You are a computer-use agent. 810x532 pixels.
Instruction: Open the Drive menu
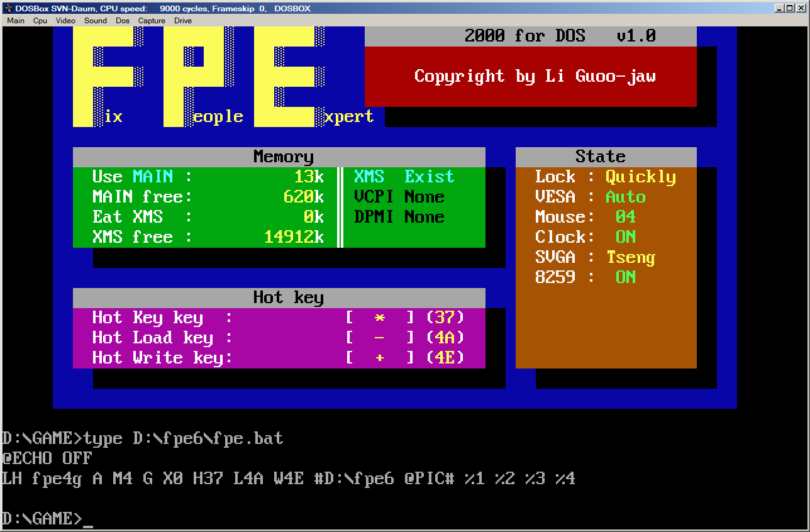click(183, 21)
